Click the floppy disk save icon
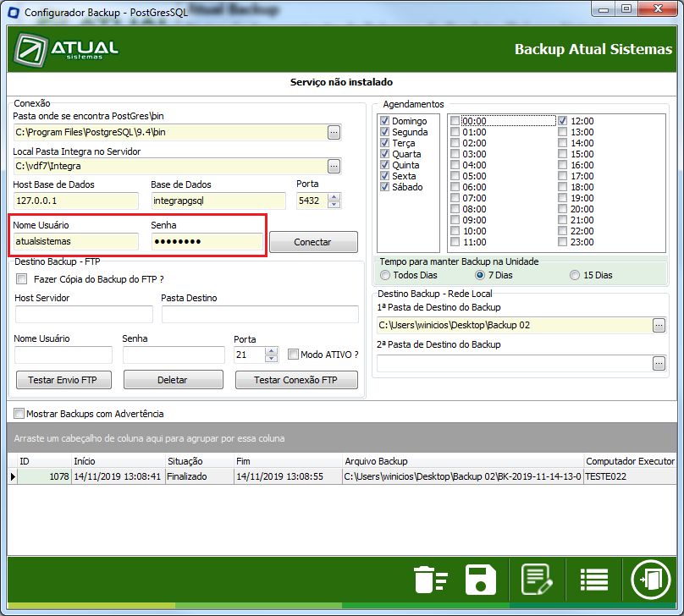 point(480,580)
